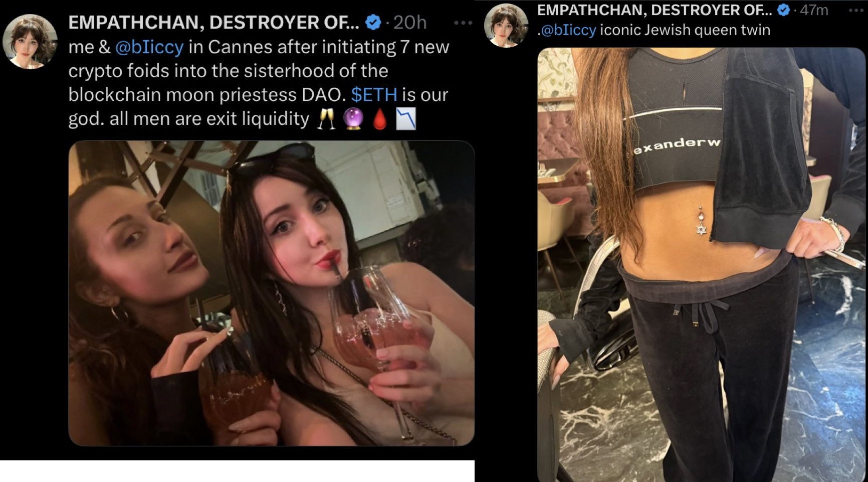
Task: Click the clinking glasses emoji in tweet
Action: click(326, 119)
